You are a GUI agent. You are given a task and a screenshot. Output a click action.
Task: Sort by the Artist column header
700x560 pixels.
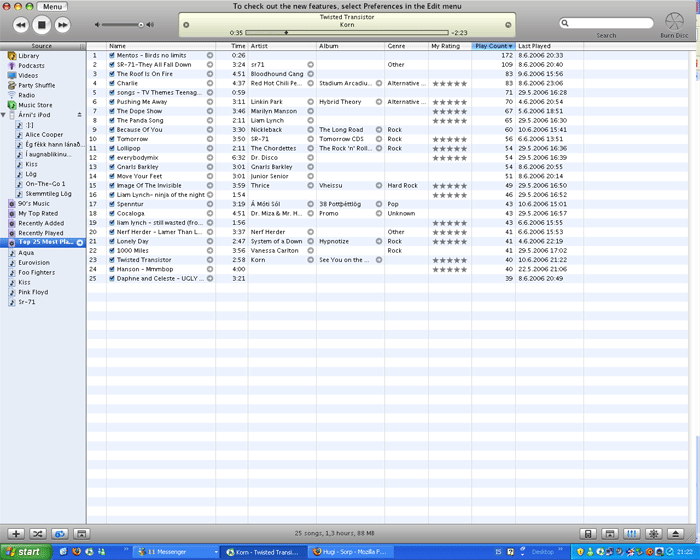click(282, 46)
